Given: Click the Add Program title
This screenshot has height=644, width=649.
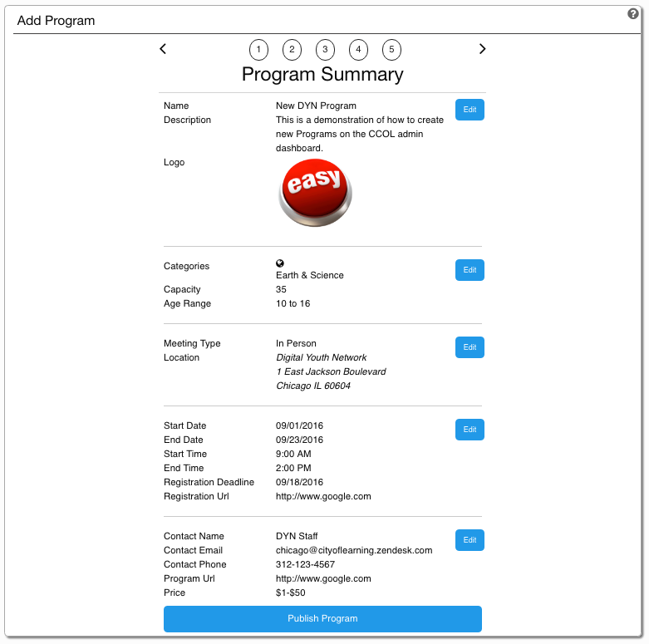Looking at the screenshot, I should 56,20.
